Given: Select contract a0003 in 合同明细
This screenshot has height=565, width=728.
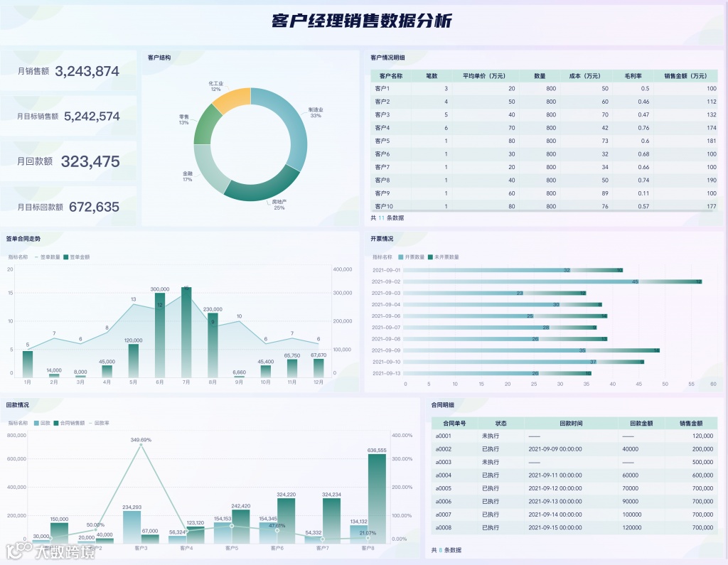Looking at the screenshot, I should (444, 462).
